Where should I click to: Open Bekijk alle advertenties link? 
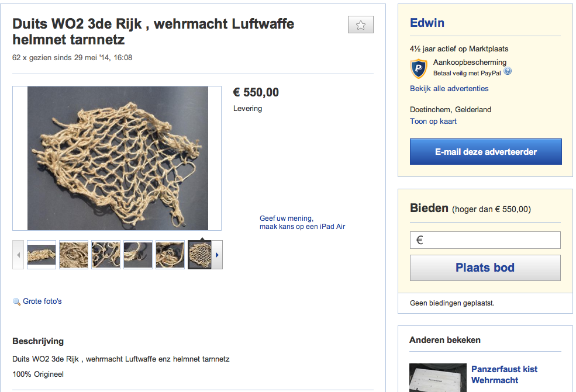[x=449, y=88]
